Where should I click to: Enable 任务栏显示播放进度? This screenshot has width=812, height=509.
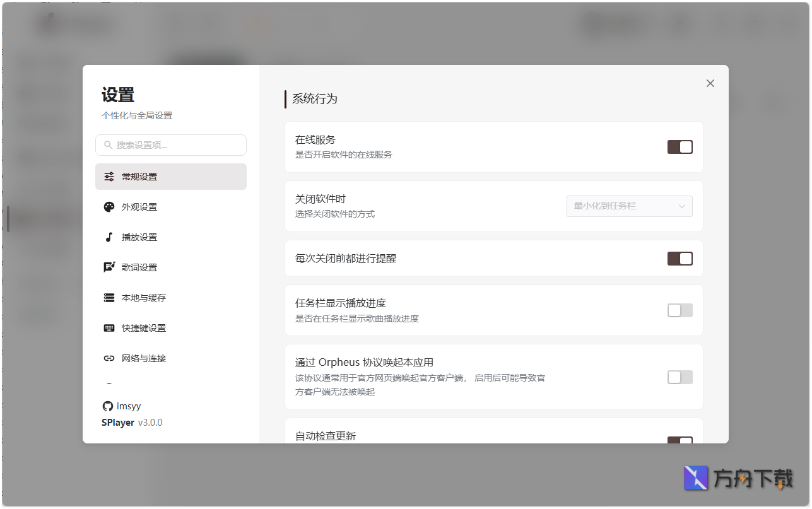[680, 310]
